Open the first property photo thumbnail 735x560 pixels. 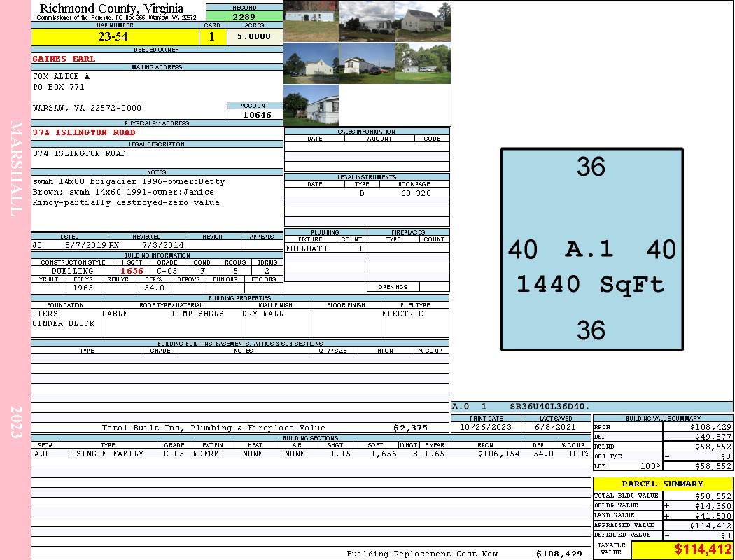pyautogui.click(x=311, y=21)
